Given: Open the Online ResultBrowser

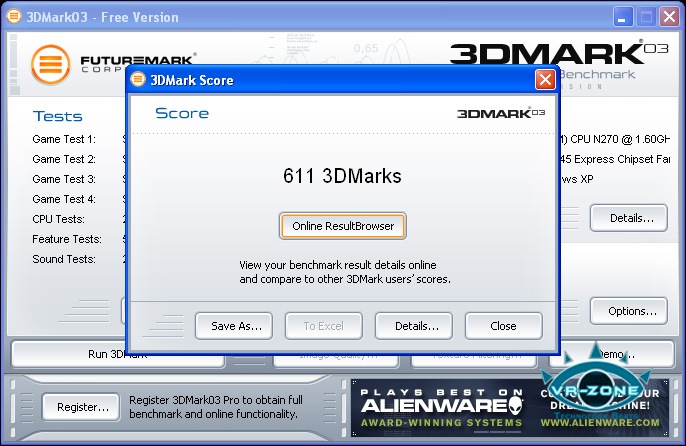Looking at the screenshot, I should tap(343, 226).
